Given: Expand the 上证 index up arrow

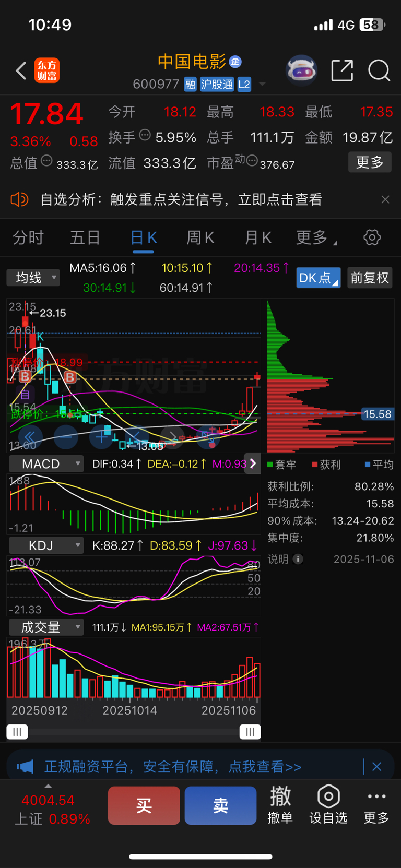Looking at the screenshot, I should [x=48, y=786].
